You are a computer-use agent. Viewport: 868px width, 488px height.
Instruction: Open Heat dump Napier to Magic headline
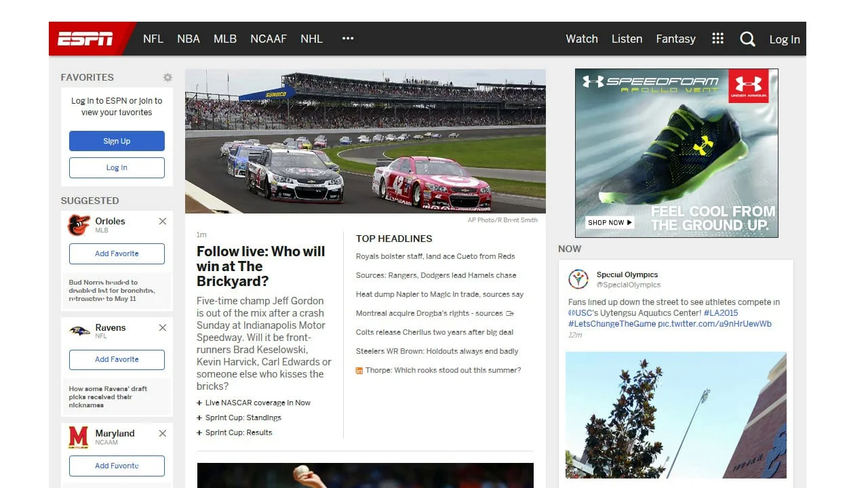pos(439,294)
